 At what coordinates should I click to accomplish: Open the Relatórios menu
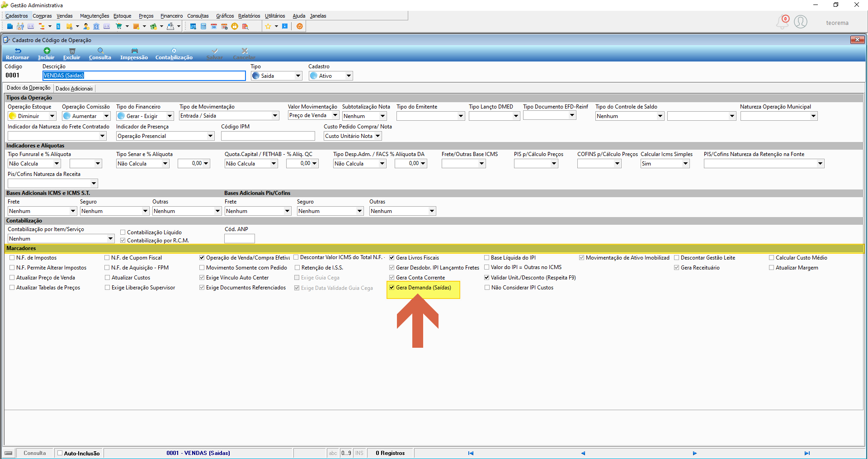coord(249,16)
